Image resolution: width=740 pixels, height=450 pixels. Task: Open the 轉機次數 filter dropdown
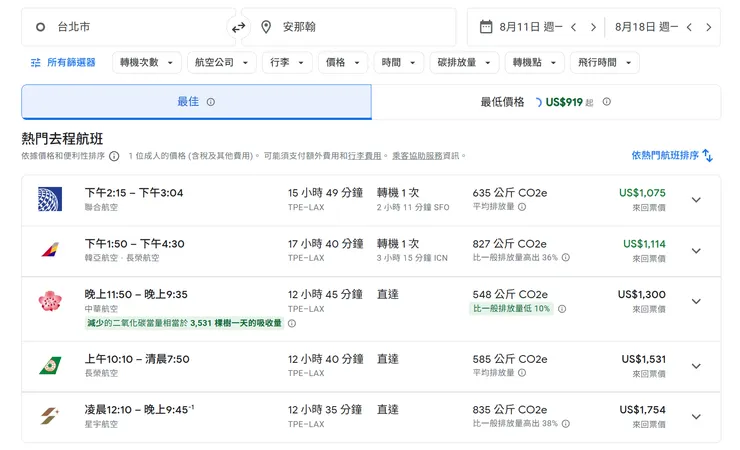click(x=147, y=63)
